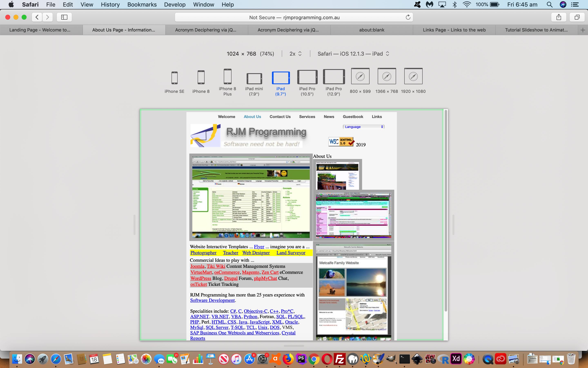
Task: Launch FileZilla from the Dock
Action: [x=340, y=359]
